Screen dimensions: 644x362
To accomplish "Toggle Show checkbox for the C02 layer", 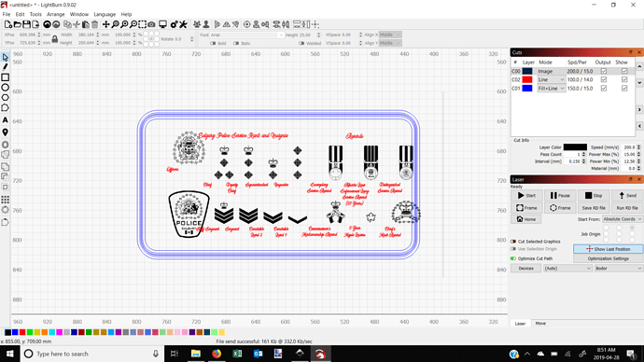I will click(624, 79).
